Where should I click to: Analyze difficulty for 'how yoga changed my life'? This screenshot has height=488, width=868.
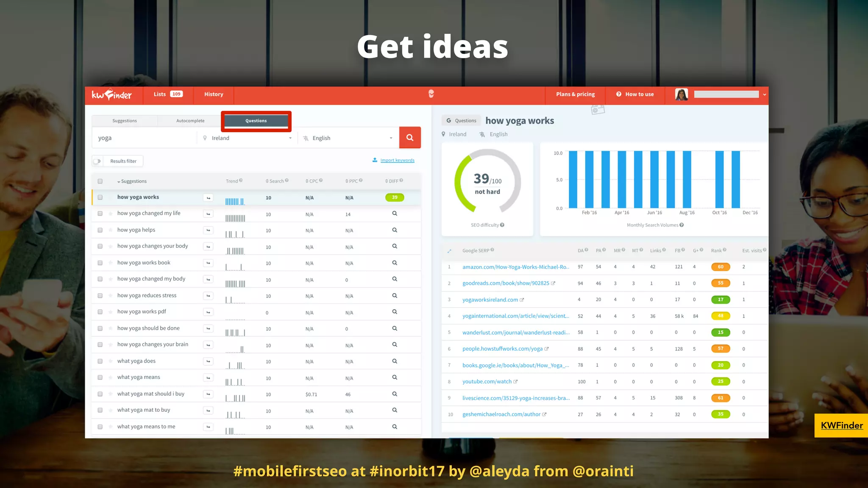(395, 213)
